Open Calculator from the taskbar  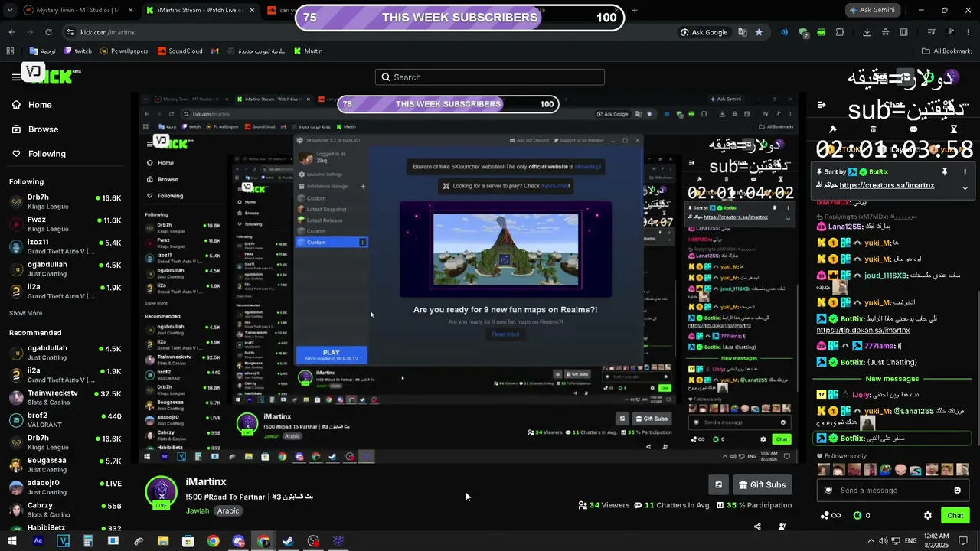(x=88, y=541)
